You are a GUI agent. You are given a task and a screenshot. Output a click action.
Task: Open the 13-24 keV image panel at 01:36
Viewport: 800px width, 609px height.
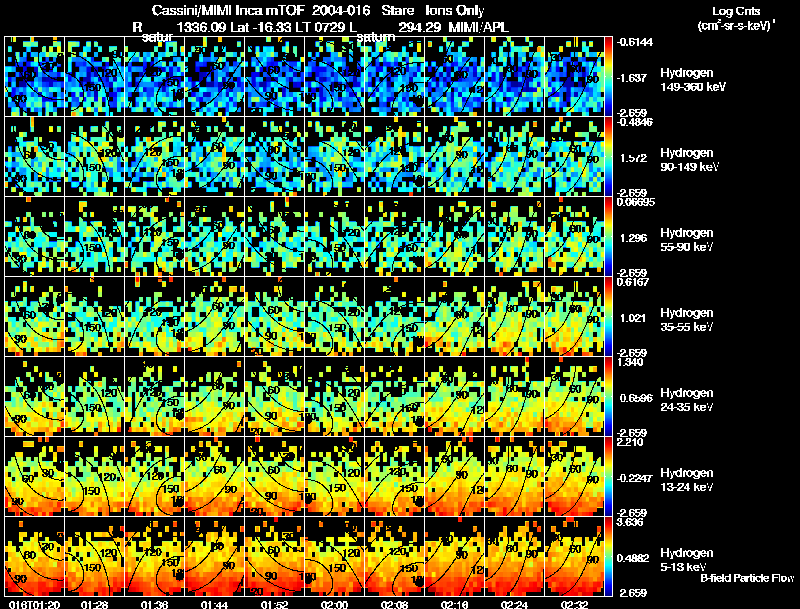point(155,477)
